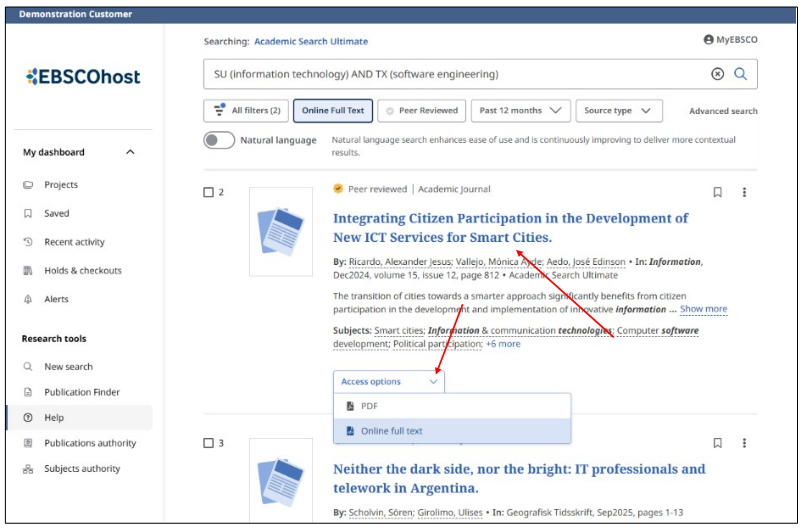Click author Vallejo, Mónica Ayde
The height and width of the screenshot is (530, 803).
[x=499, y=262]
